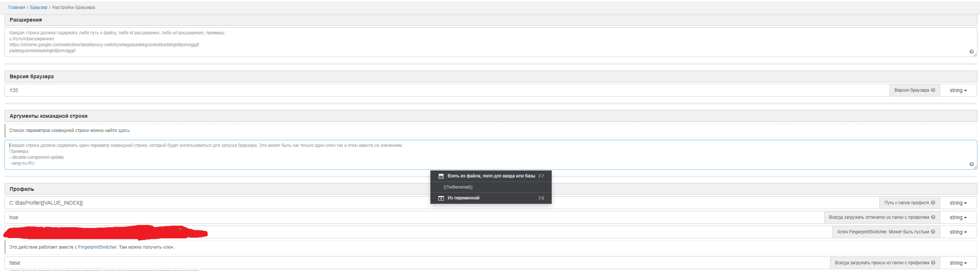Go to 'Главная' in the breadcrumb
Screen dimensions: 980x271
(x=17, y=7)
